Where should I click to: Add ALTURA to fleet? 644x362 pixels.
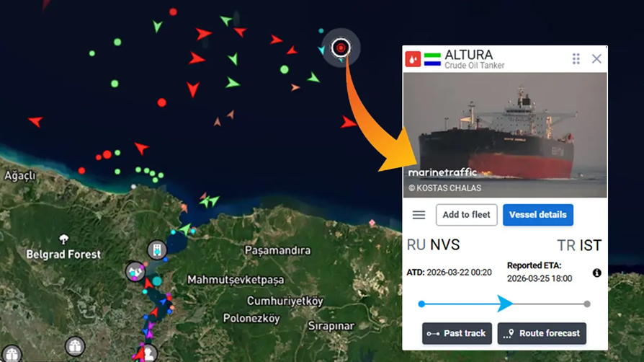click(x=466, y=215)
